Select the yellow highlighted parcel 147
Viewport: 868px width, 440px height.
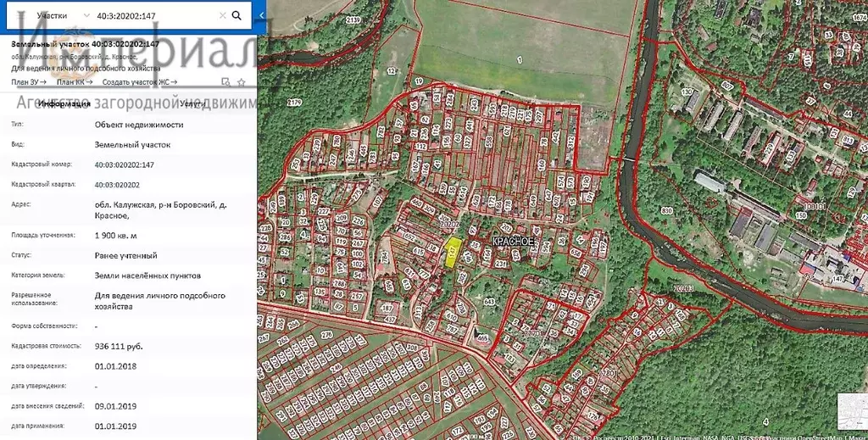[453, 253]
